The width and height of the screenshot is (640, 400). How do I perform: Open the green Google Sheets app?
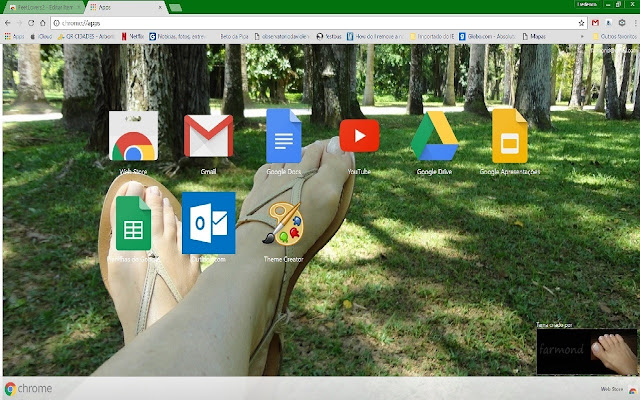pyautogui.click(x=133, y=223)
